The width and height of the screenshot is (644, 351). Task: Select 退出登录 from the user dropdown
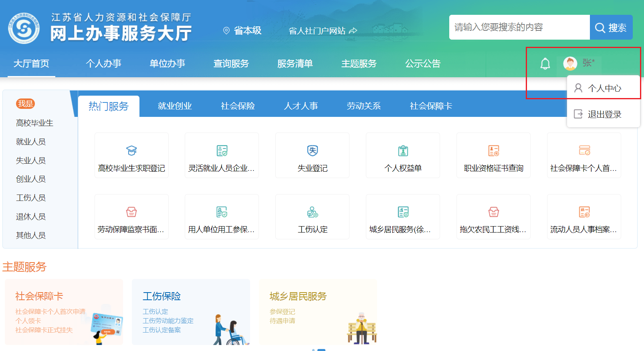point(604,114)
